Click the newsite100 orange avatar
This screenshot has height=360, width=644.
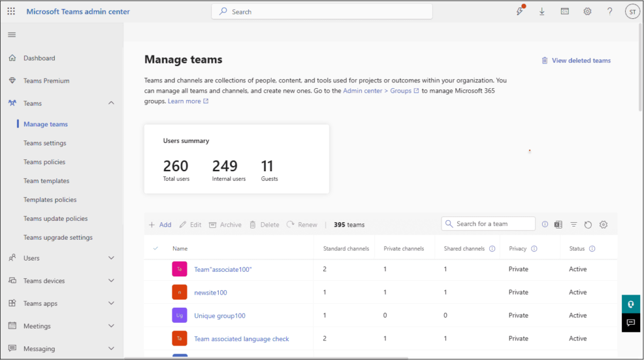click(179, 292)
